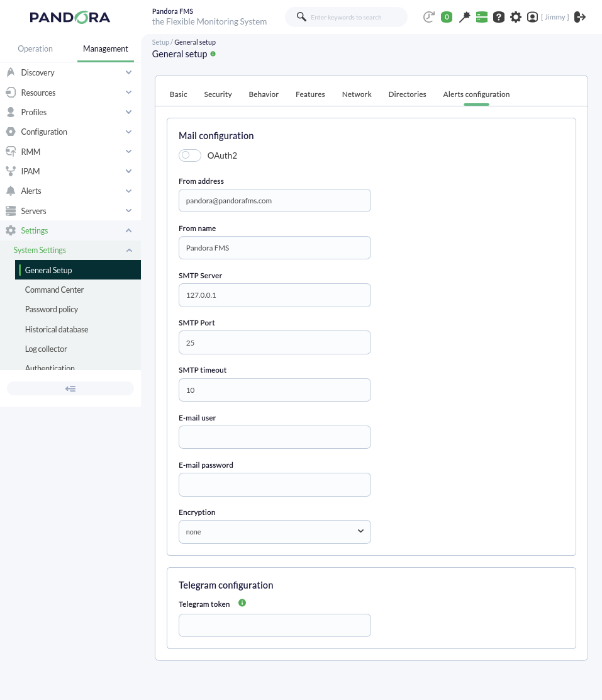Open the Password policy link
This screenshot has height=700, width=602.
click(x=52, y=309)
